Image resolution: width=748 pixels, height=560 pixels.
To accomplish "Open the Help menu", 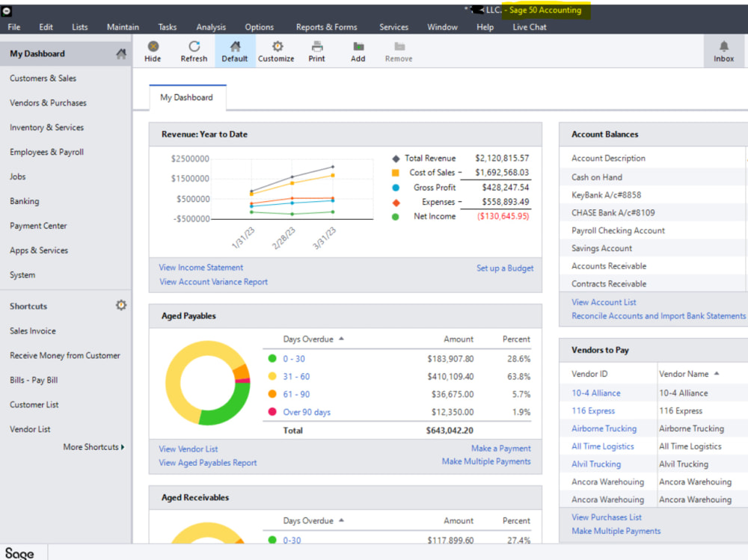I will [485, 27].
